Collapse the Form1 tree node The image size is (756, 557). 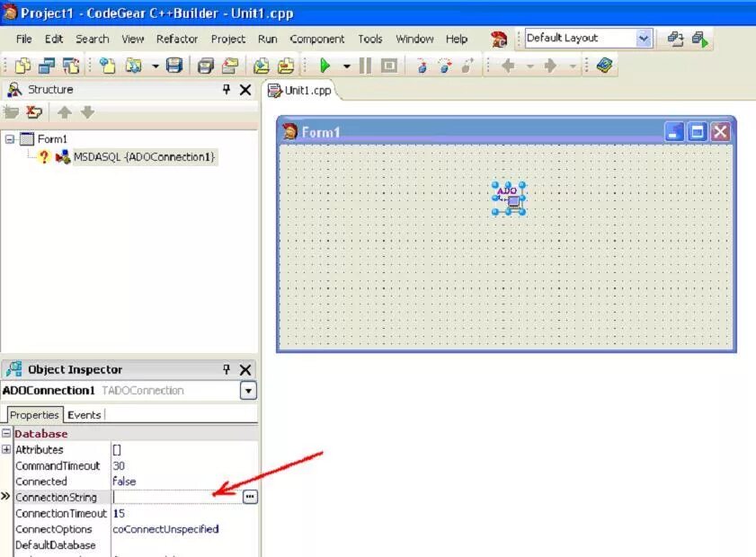pyautogui.click(x=9, y=139)
